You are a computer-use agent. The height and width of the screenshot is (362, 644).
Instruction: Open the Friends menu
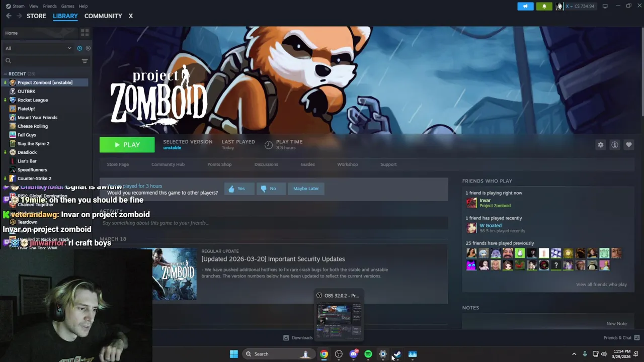coord(50,6)
